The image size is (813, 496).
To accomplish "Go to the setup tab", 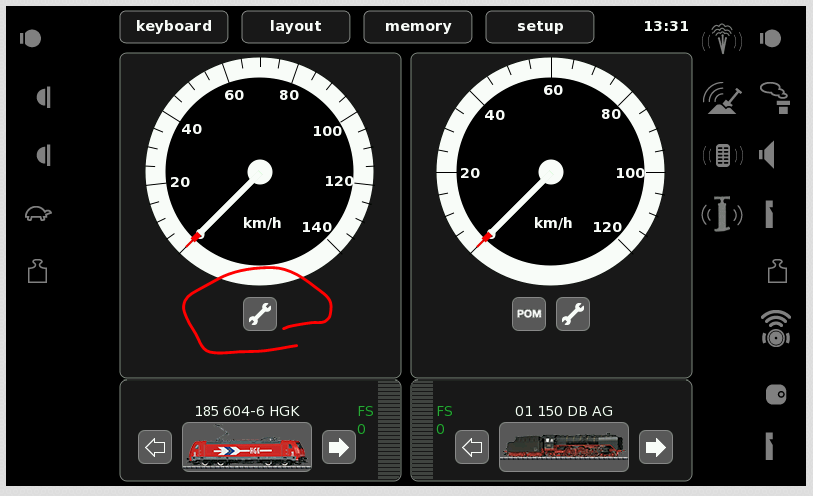I will point(540,27).
